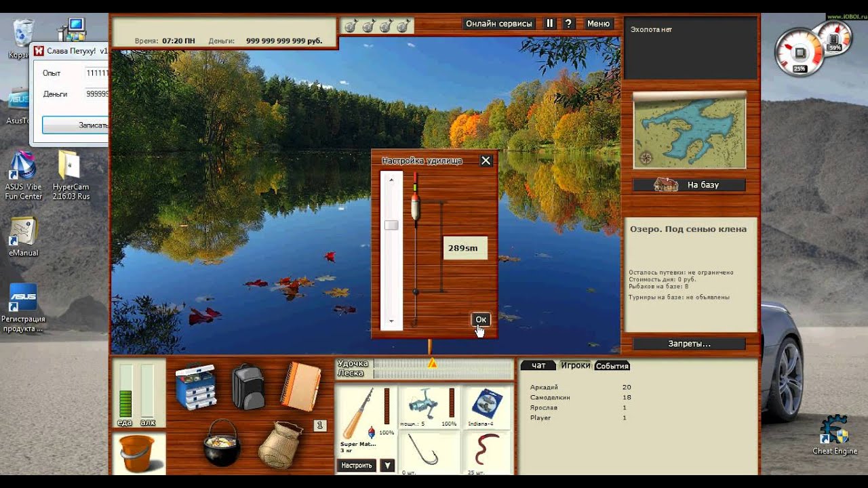The image size is (868, 488).
Task: Click the small float icon beside the rod
Action: point(371,432)
